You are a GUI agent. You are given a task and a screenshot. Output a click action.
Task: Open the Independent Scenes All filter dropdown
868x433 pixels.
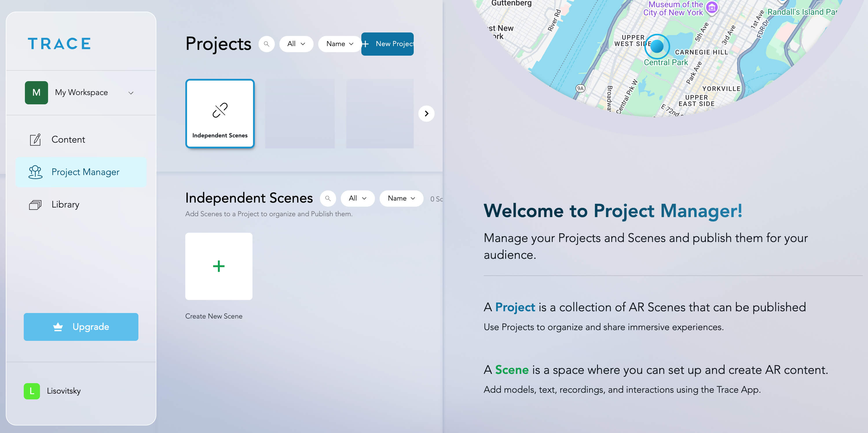click(357, 198)
